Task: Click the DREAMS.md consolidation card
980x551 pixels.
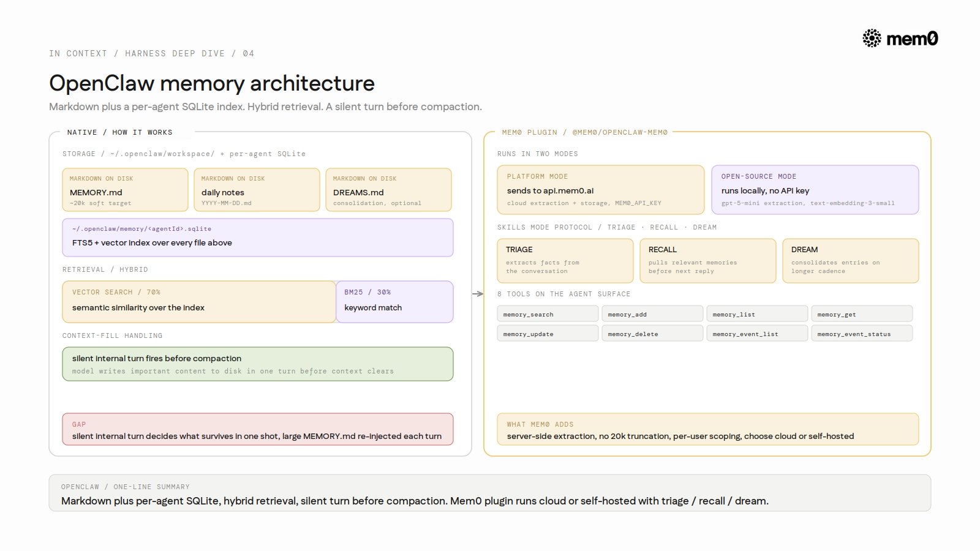Action: [388, 190]
